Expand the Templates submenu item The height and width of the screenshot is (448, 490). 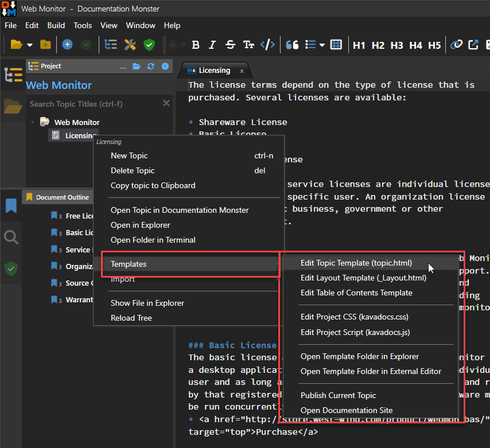coord(190,264)
